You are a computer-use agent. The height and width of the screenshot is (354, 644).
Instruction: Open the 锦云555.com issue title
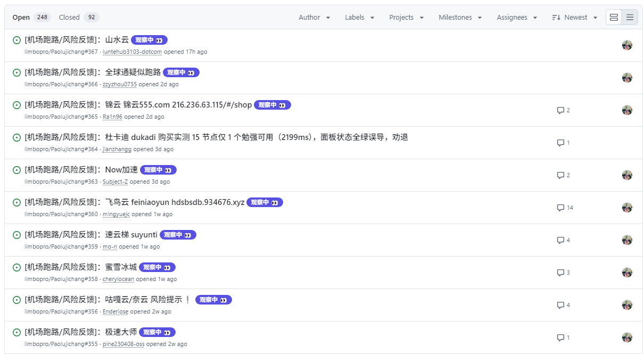coord(138,105)
